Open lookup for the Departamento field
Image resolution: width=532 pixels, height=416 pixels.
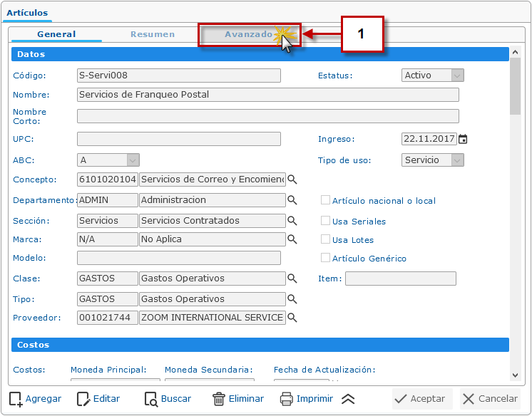pyautogui.click(x=292, y=201)
